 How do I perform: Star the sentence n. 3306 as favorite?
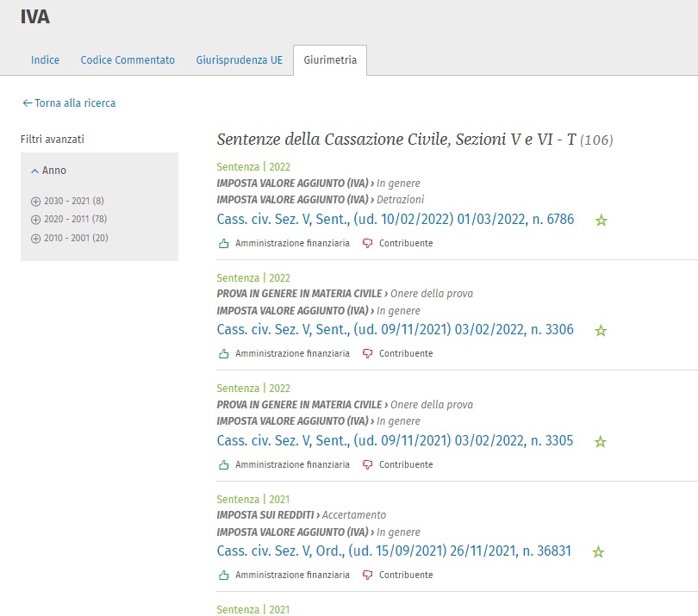point(601,331)
